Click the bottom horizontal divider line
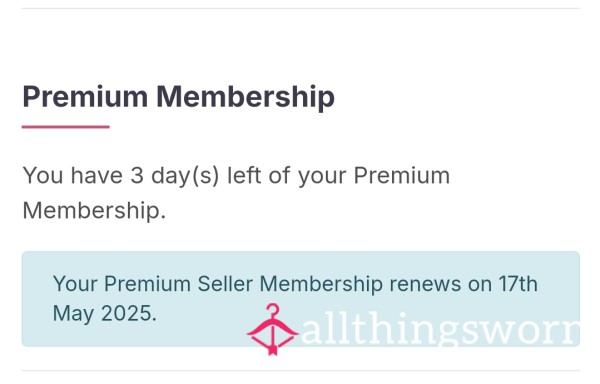 tap(301, 370)
